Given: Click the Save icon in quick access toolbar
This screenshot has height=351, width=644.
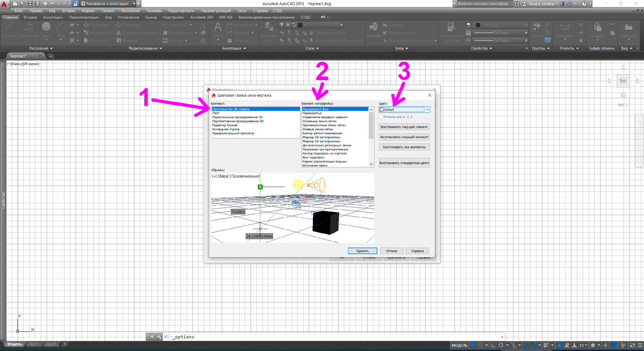Looking at the screenshot, I should tap(30, 3).
